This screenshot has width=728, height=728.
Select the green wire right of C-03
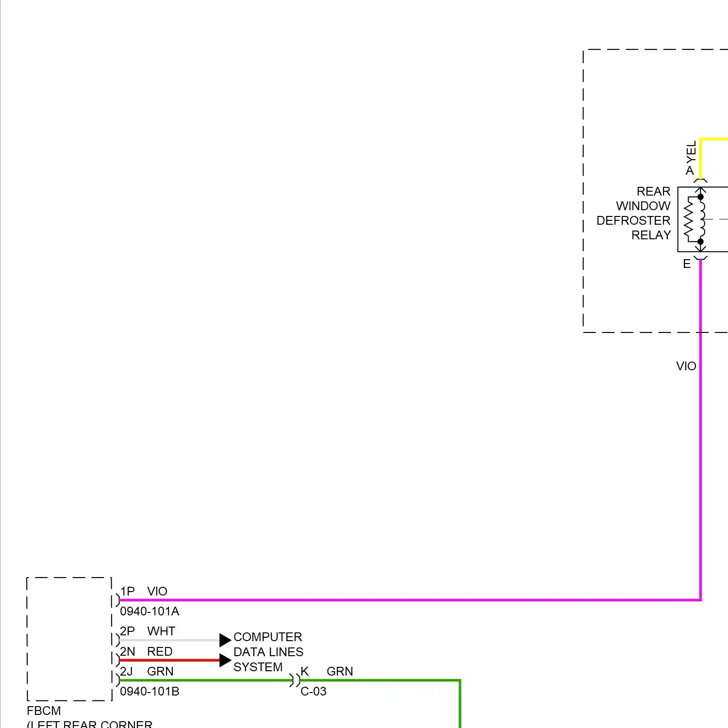pyautogui.click(x=380, y=680)
